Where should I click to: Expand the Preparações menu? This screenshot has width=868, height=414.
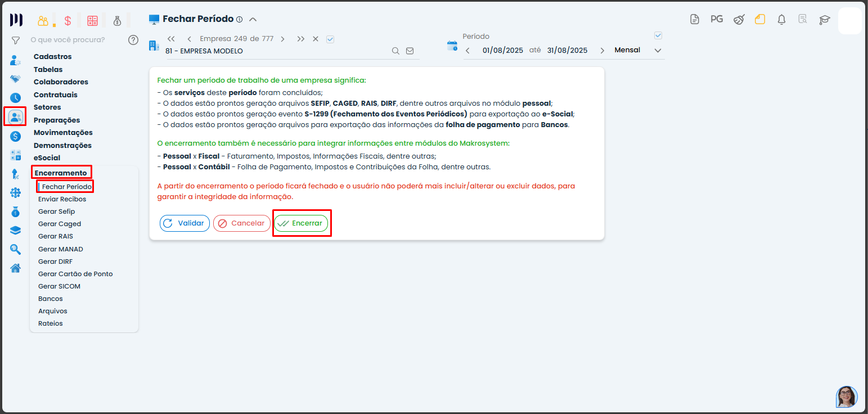tap(57, 120)
